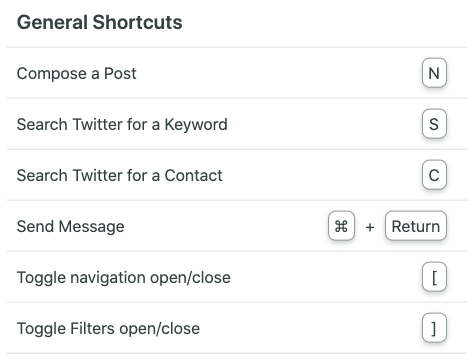Click the plus sign between keys
Screen dimensions: 475x361
370,227
